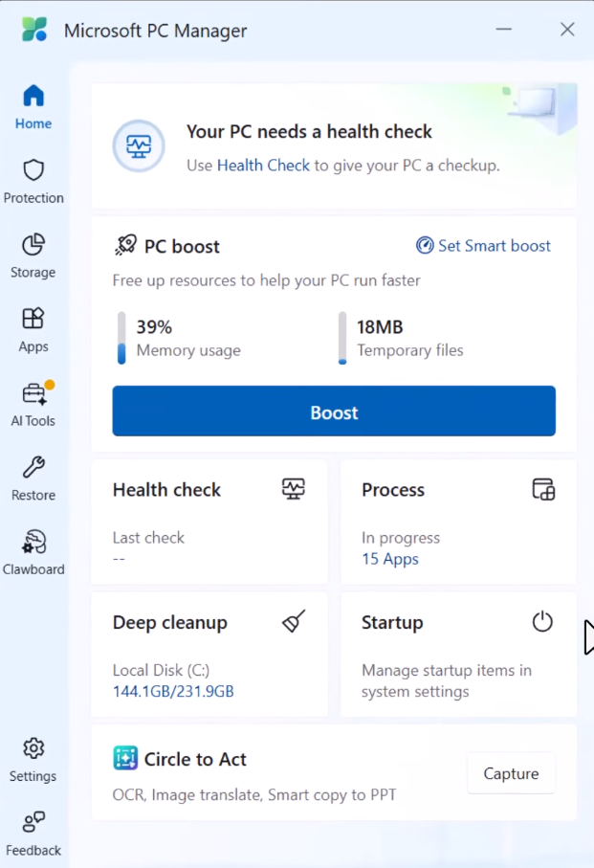Click the 144.1GB/231.9GB disk usage link
This screenshot has width=594, height=868.
coord(173,691)
